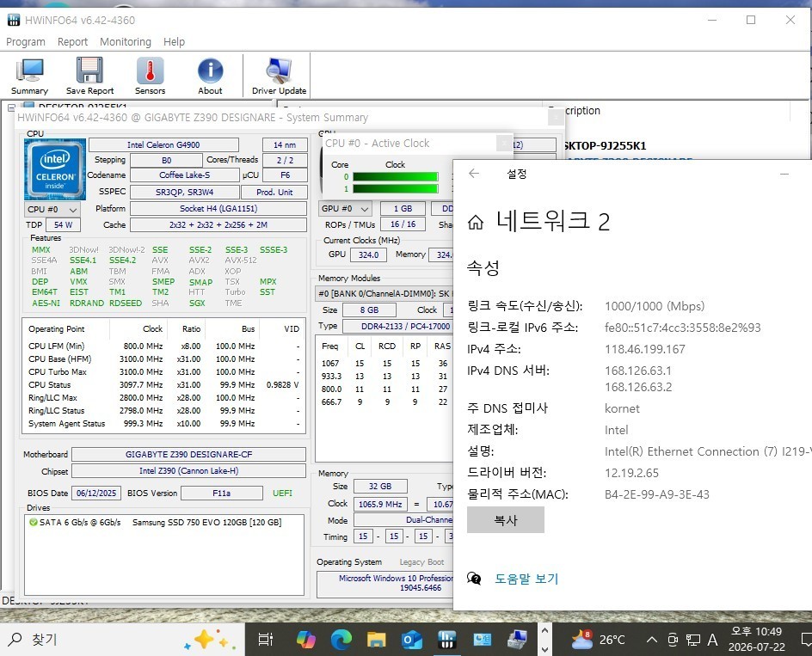The height and width of the screenshot is (656, 812).
Task: Click the Settings home icon
Action: [476, 222]
